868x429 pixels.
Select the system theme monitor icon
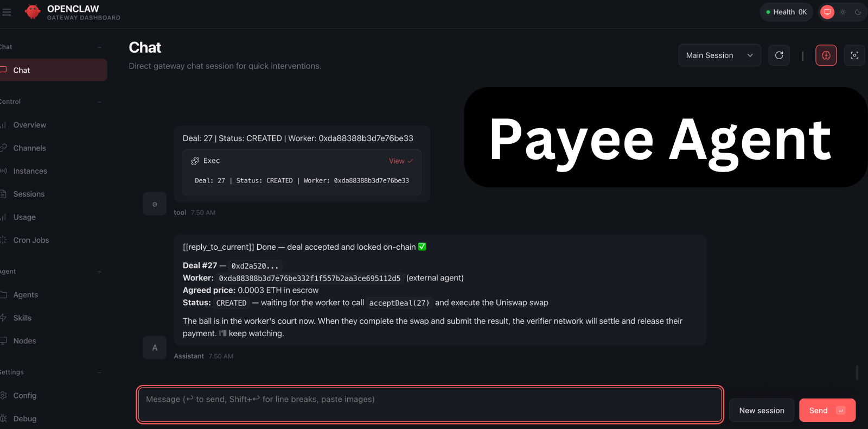pos(827,12)
